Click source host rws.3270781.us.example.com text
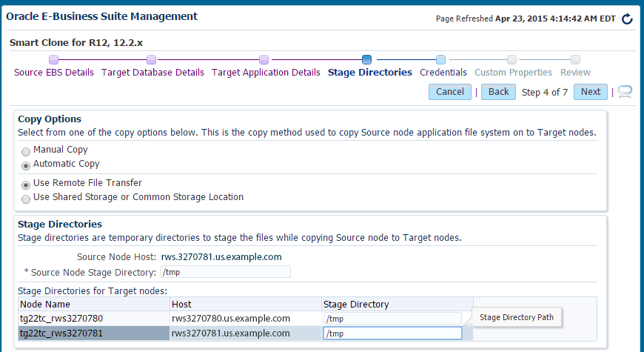 tap(221, 257)
